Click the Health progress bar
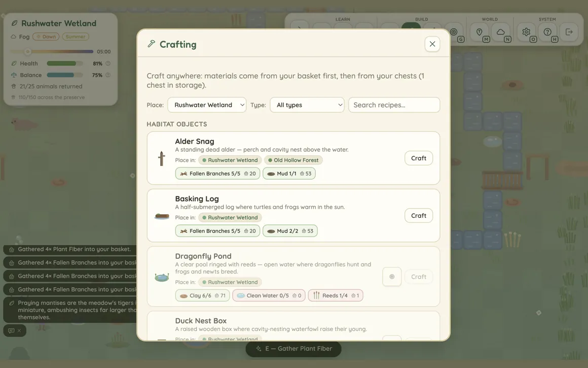 [x=64, y=63]
